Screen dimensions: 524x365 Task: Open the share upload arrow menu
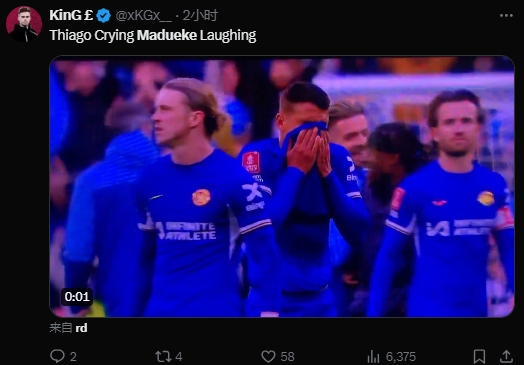click(x=506, y=356)
